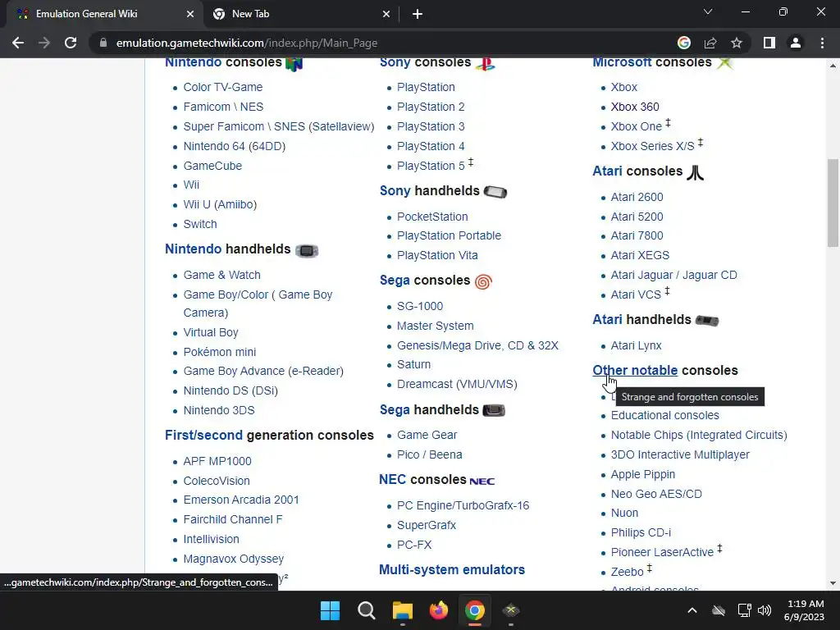Open a new tab with the plus button
This screenshot has width=840, height=630.
pos(418,15)
